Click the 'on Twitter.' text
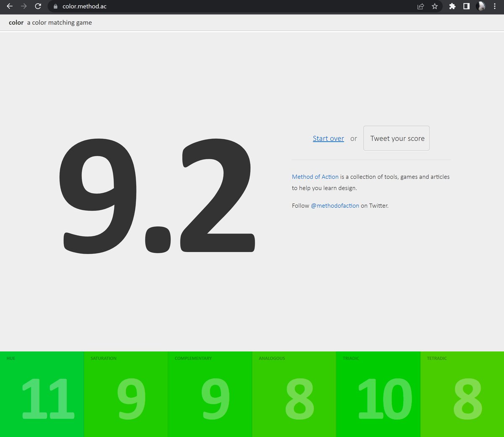 click(x=375, y=206)
